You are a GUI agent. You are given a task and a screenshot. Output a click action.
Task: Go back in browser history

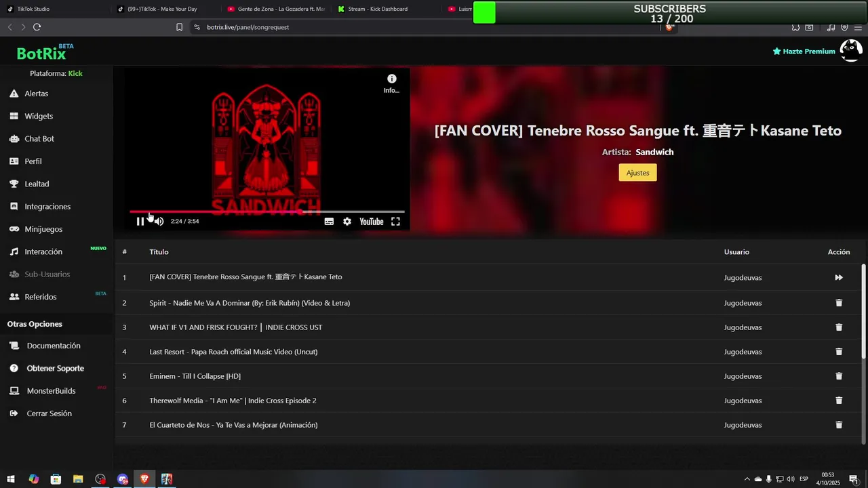9,27
